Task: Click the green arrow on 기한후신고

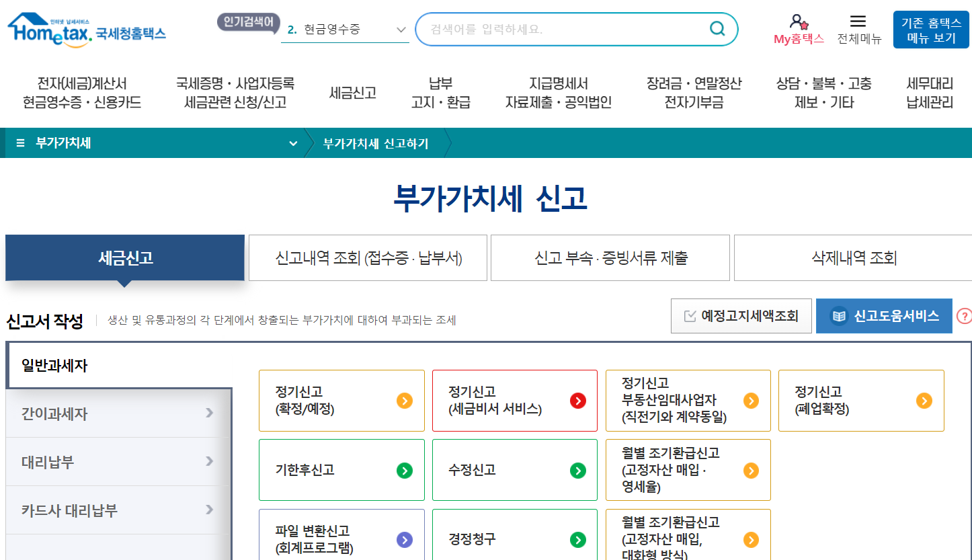Action: click(x=404, y=470)
